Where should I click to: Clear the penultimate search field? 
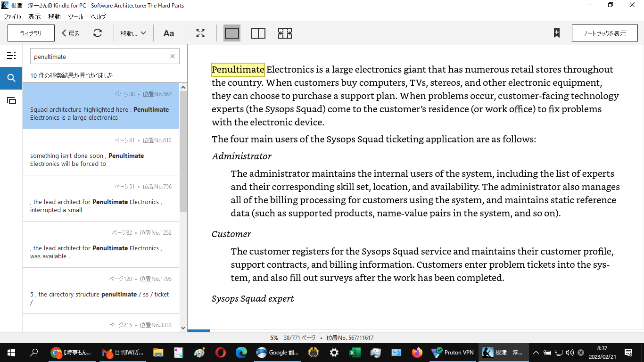point(172,56)
